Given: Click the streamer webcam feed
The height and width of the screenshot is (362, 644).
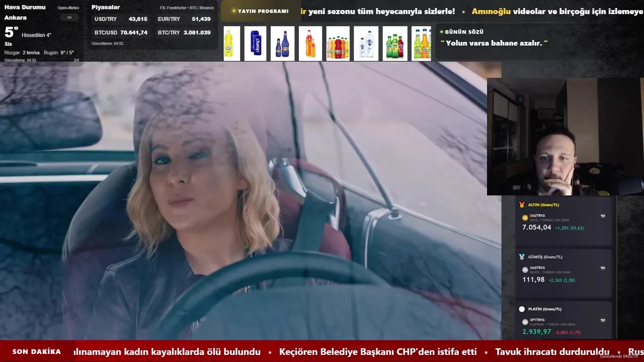Looking at the screenshot, I should pos(565,136).
